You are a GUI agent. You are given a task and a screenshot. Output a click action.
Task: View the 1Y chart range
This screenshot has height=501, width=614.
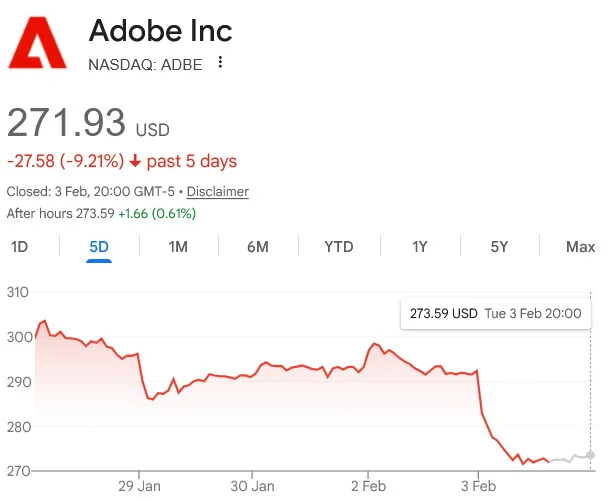tap(420, 247)
